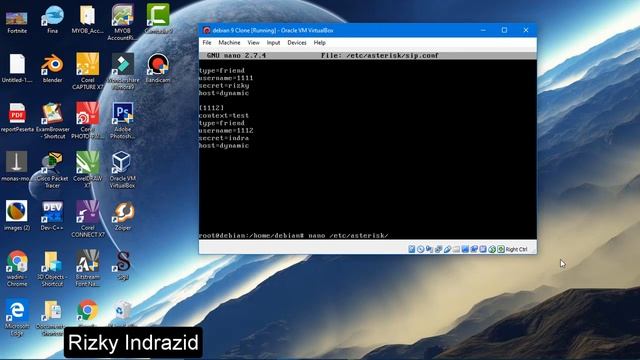Image resolution: width=640 pixels, height=360 pixels.
Task: Open the Help menu
Action: click(319, 42)
